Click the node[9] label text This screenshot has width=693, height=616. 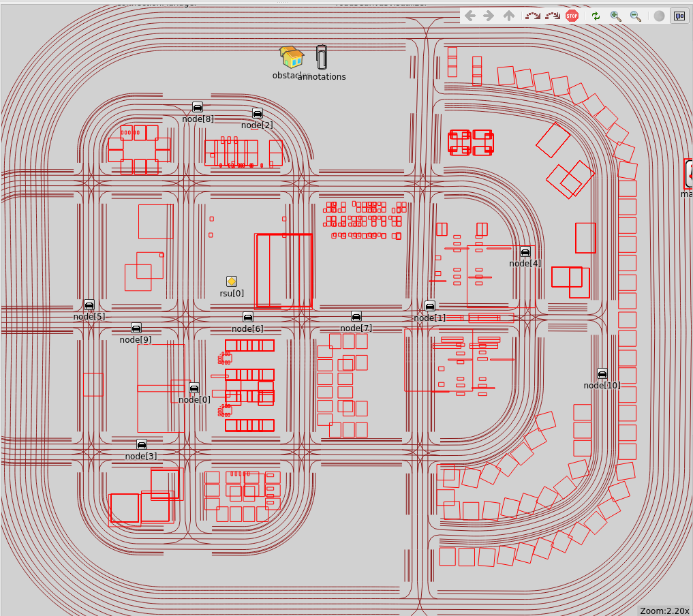click(x=136, y=339)
